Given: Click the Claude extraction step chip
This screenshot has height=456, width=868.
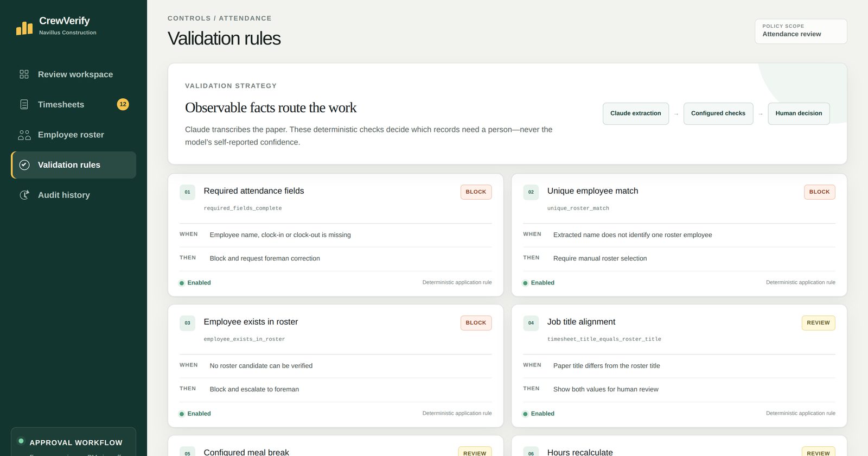Looking at the screenshot, I should [636, 113].
